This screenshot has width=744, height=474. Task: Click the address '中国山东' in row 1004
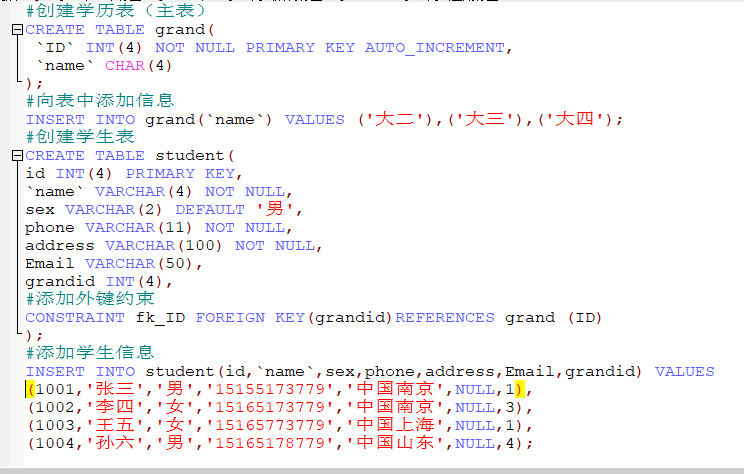(x=395, y=443)
